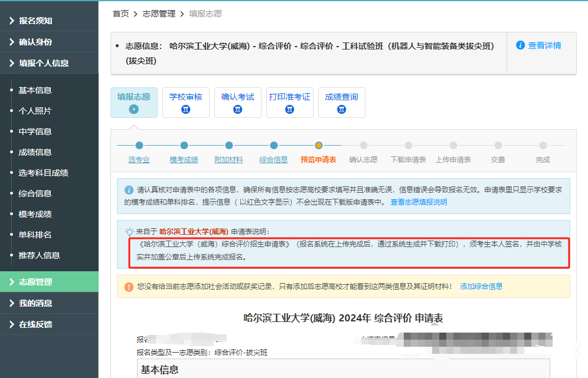Click the 预览申请表 step label
This screenshot has height=378, width=588.
click(318, 160)
